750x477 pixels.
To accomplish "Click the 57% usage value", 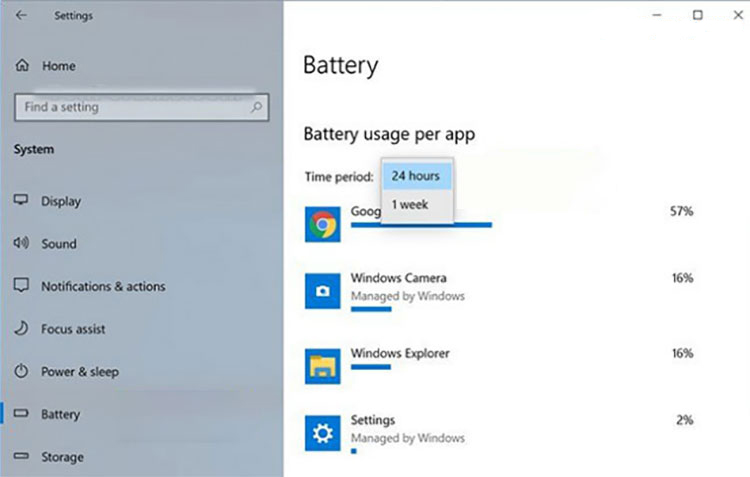I will tap(682, 211).
